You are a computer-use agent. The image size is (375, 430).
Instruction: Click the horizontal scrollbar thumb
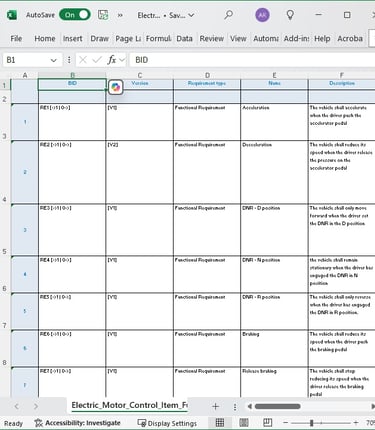point(277,406)
